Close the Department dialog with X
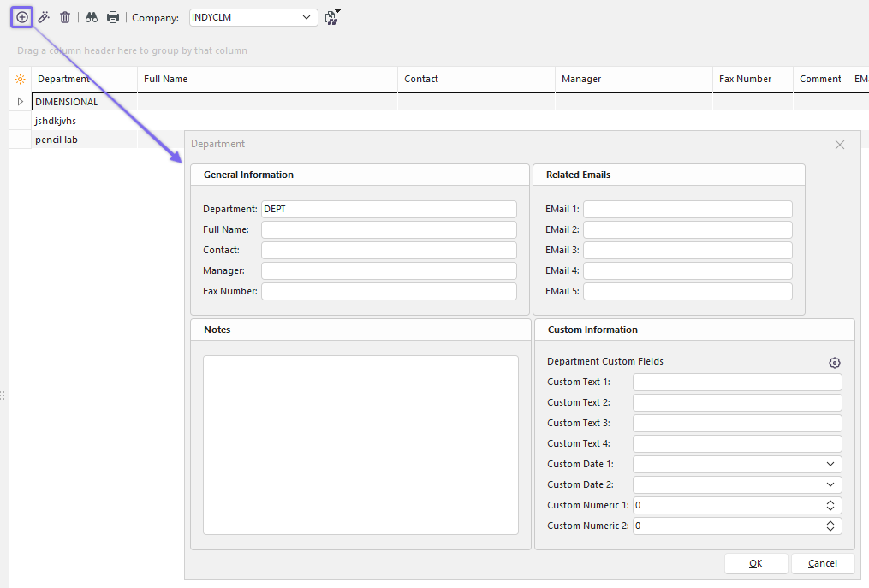This screenshot has height=588, width=869. tap(839, 145)
